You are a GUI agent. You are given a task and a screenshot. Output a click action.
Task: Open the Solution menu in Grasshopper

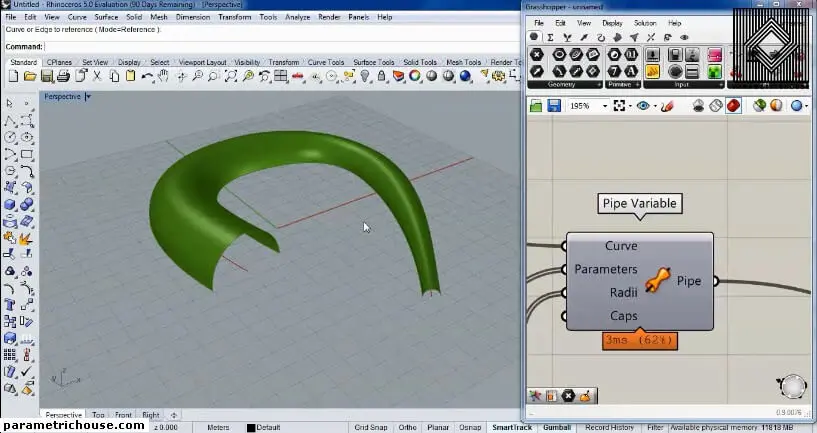(645, 23)
